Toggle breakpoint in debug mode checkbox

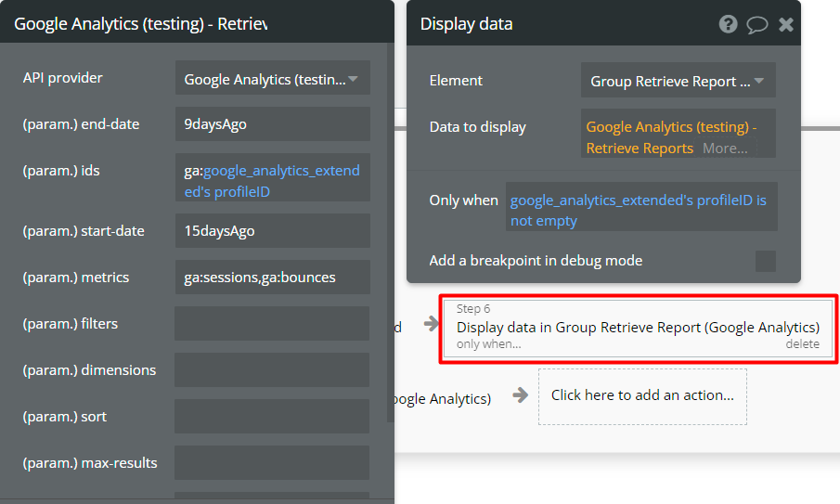(x=766, y=261)
